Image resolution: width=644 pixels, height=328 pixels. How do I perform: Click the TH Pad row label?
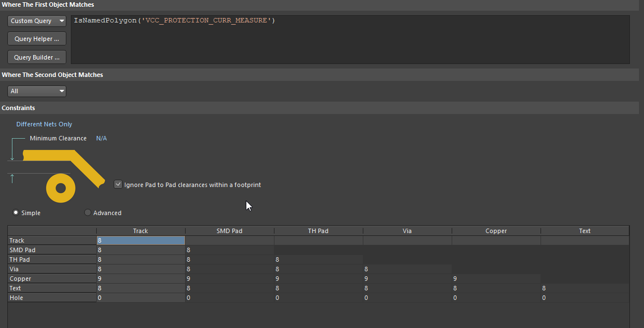[x=52, y=259]
